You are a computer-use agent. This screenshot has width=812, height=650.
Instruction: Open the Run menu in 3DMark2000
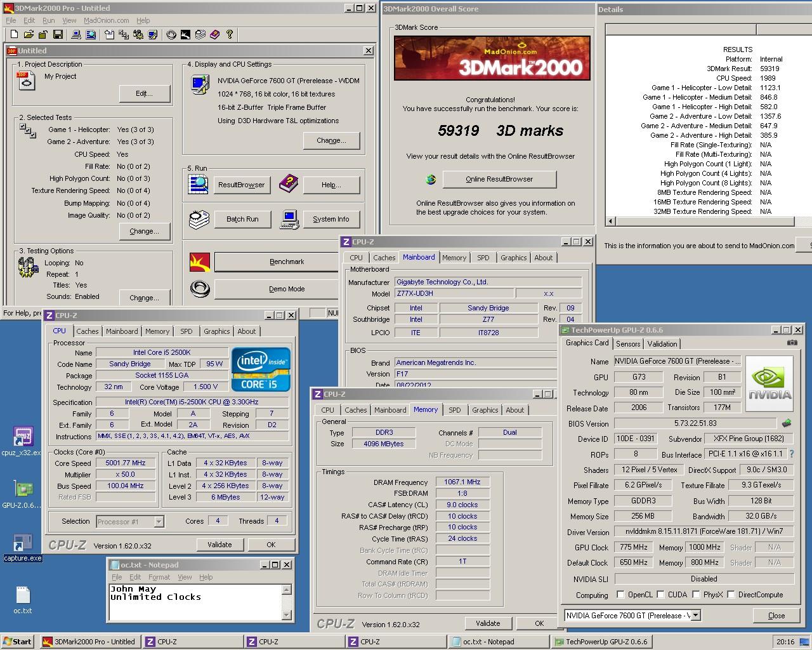[x=49, y=20]
